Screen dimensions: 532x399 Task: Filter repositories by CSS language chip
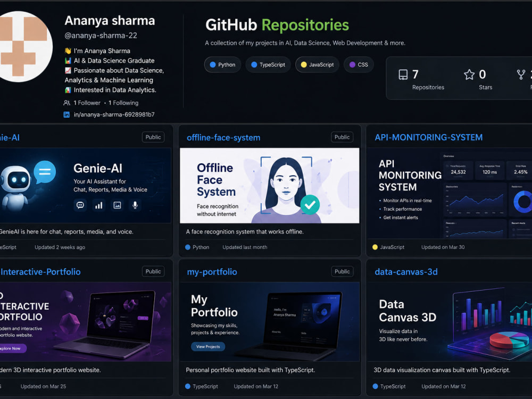[359, 64]
